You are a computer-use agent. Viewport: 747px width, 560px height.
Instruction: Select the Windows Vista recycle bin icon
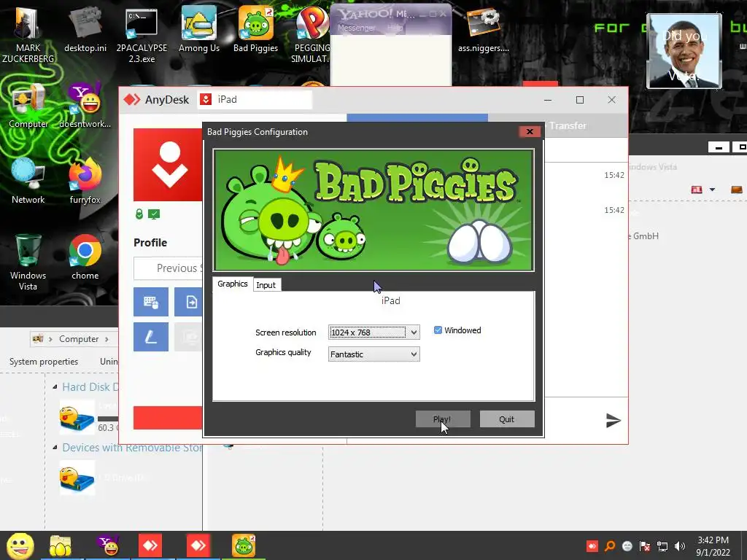[28, 262]
